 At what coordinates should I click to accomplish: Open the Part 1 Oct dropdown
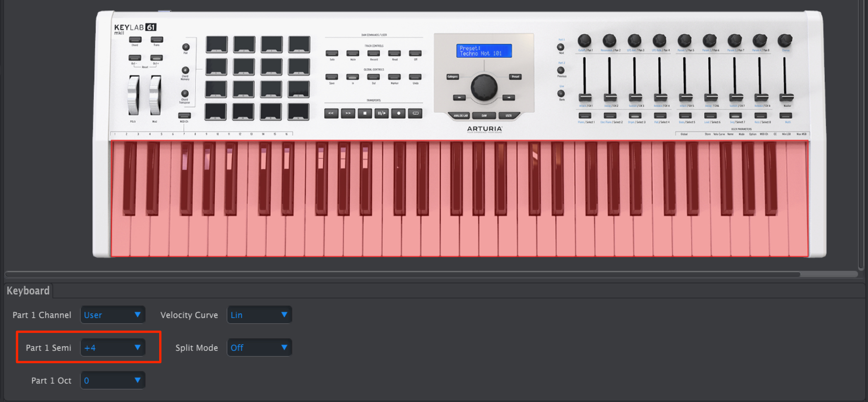click(113, 380)
